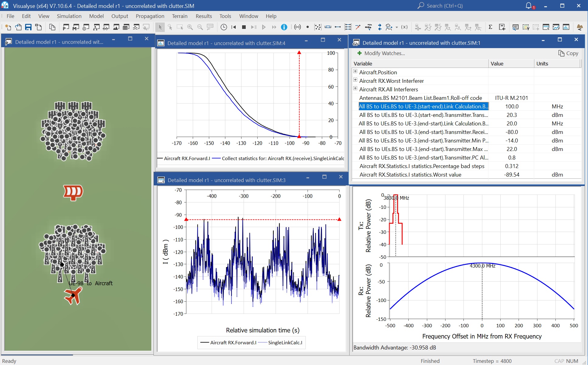Viewport: 588px width, 365px height.
Task: Open a new path profile view (P icon)
Action: (x=66, y=27)
